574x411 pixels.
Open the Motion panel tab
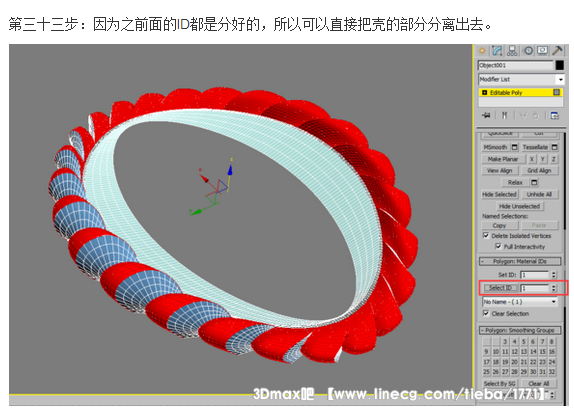point(528,51)
